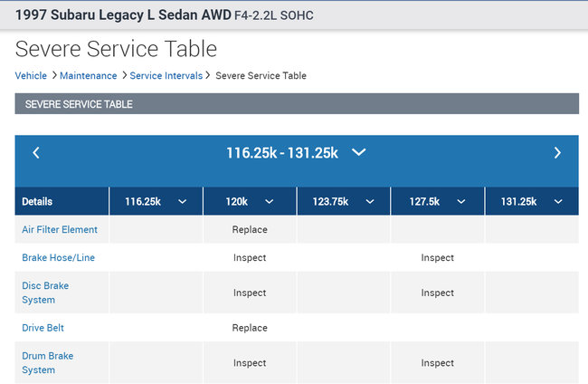Expand the 123.75k column chevron
Screen dimensions: 588x384
coord(371,202)
